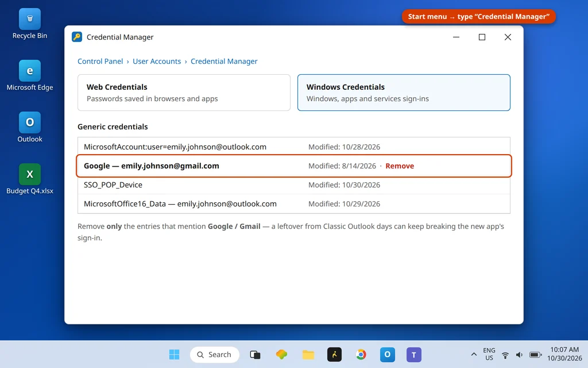Click Modified: 10/28/2026 date text

click(x=345, y=147)
